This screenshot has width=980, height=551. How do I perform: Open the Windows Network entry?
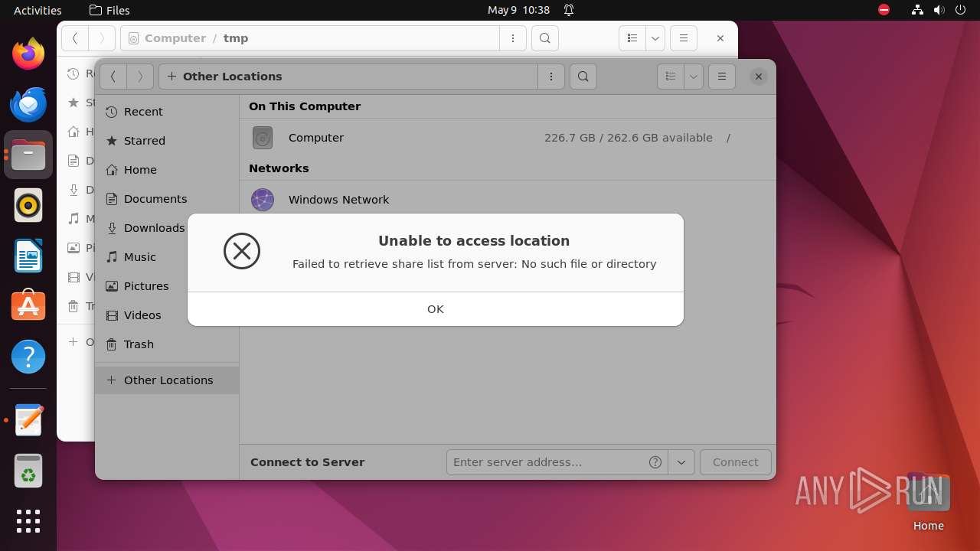tap(508, 200)
